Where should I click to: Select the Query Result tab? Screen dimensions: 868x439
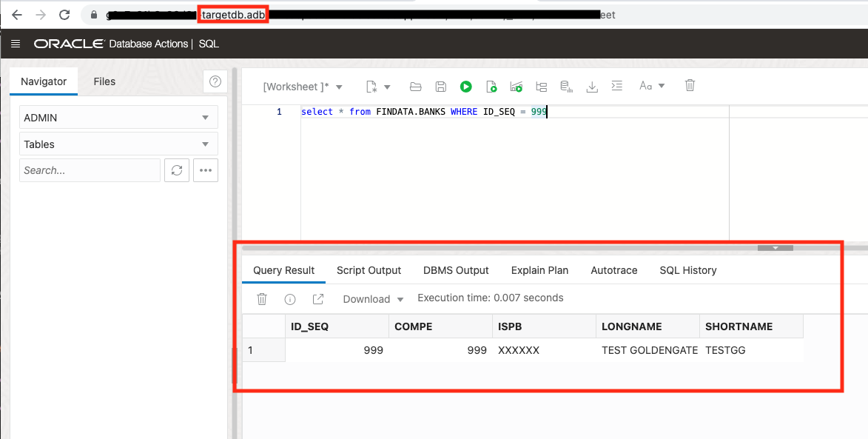coord(284,270)
